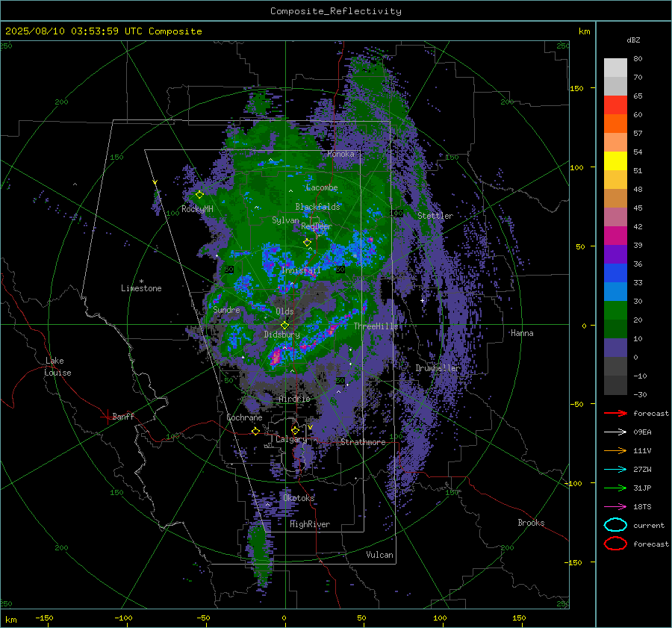672x628 pixels.
Task: Click the white 09EA arrow in legend
Action: [615, 432]
